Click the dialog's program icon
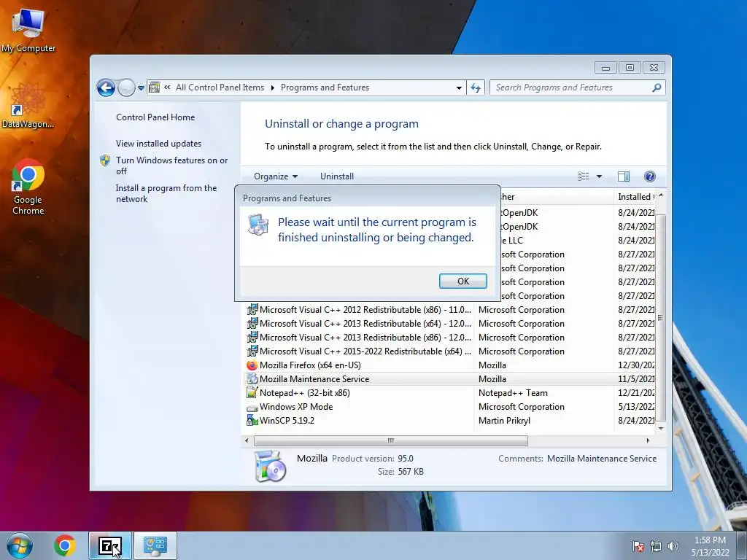This screenshot has width=747, height=560. pyautogui.click(x=258, y=225)
